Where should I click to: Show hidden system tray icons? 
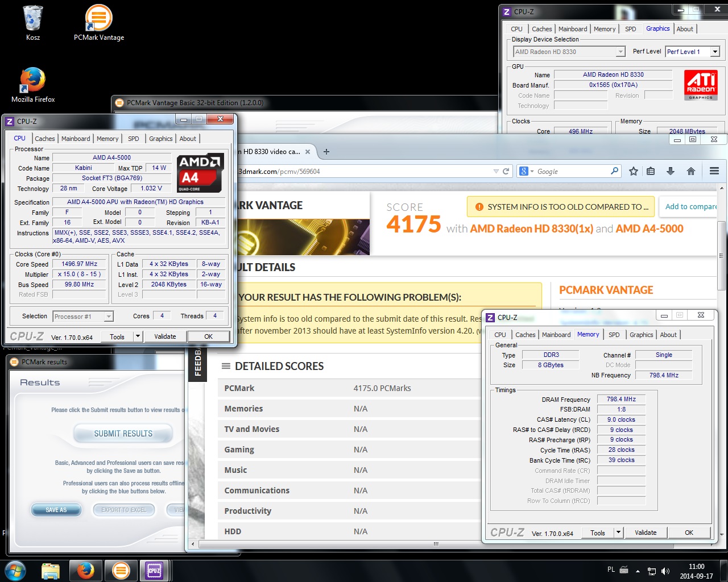point(638,571)
